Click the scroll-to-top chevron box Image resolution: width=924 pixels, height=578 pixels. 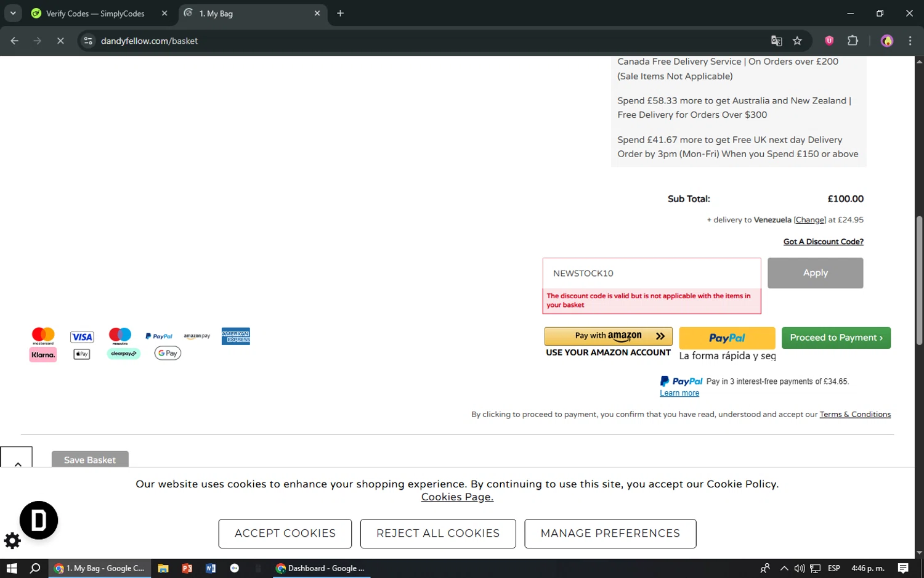[16, 457]
